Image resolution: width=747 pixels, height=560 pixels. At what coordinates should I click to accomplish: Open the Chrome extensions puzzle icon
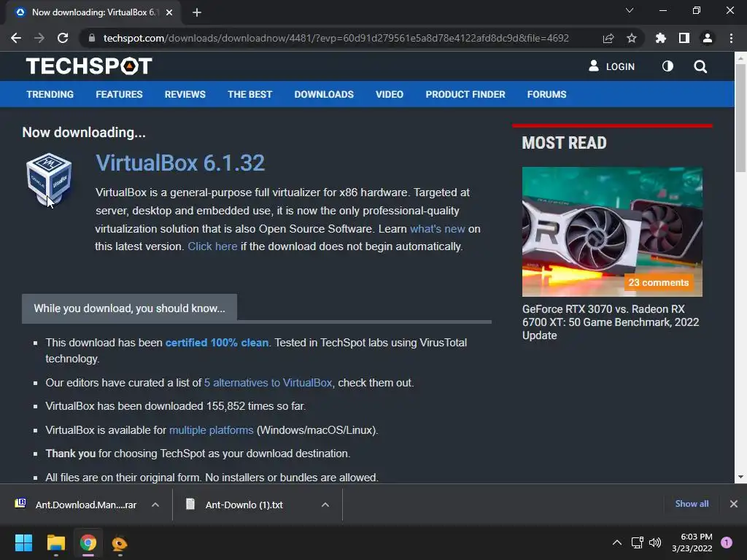click(x=661, y=38)
